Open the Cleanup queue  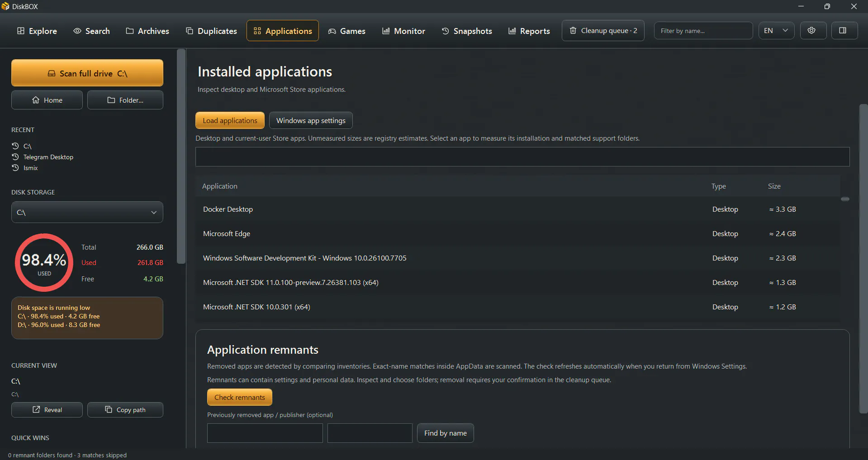[x=603, y=31]
